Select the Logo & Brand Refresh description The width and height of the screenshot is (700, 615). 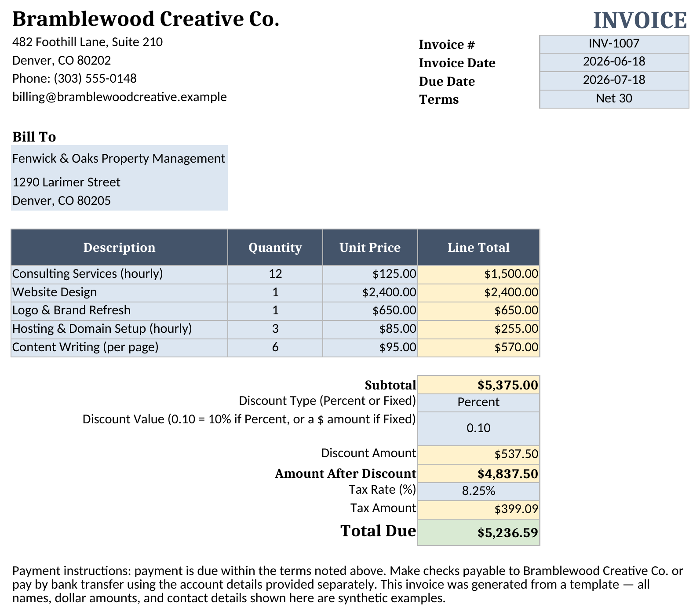(x=119, y=311)
